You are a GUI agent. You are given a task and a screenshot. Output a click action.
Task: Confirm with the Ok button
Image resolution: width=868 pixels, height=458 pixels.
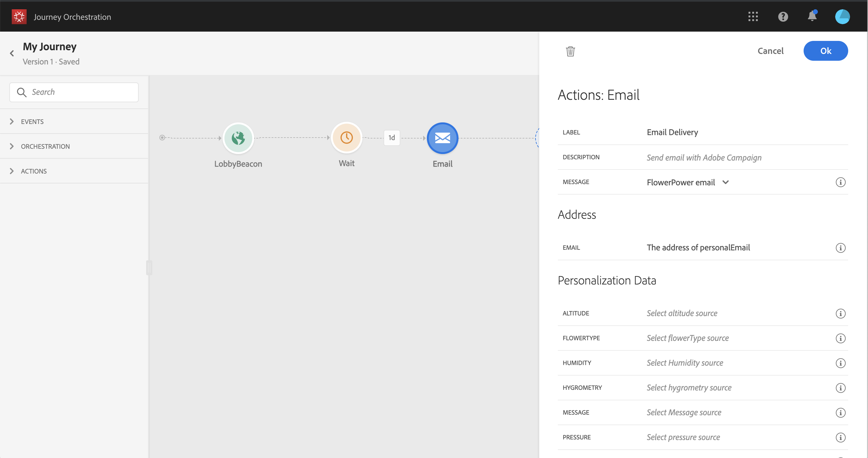(x=825, y=51)
